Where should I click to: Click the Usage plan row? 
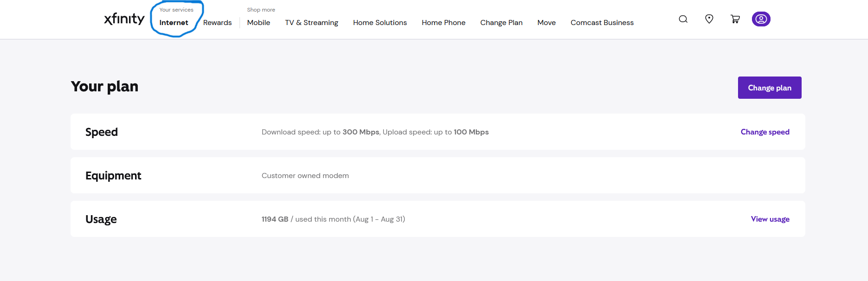click(x=438, y=219)
